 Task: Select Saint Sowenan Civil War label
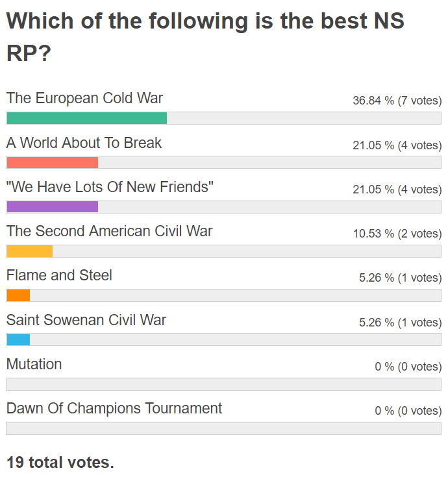coord(86,320)
